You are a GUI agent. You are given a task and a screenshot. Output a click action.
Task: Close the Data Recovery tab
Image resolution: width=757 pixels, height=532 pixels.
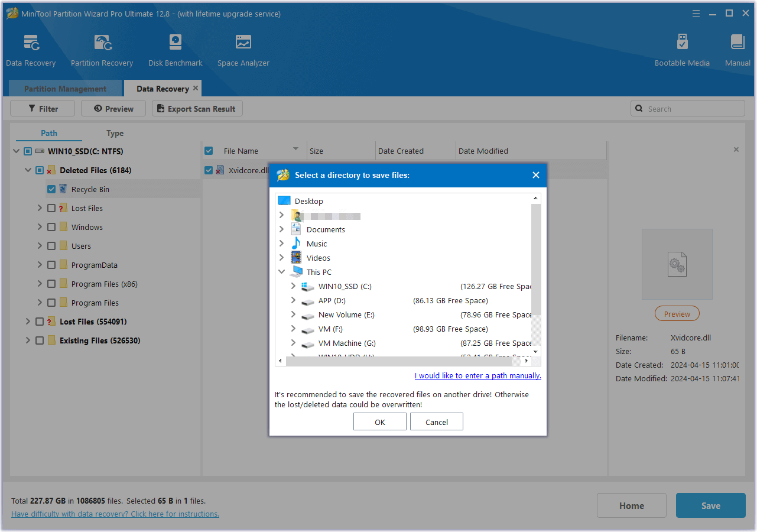tap(196, 88)
